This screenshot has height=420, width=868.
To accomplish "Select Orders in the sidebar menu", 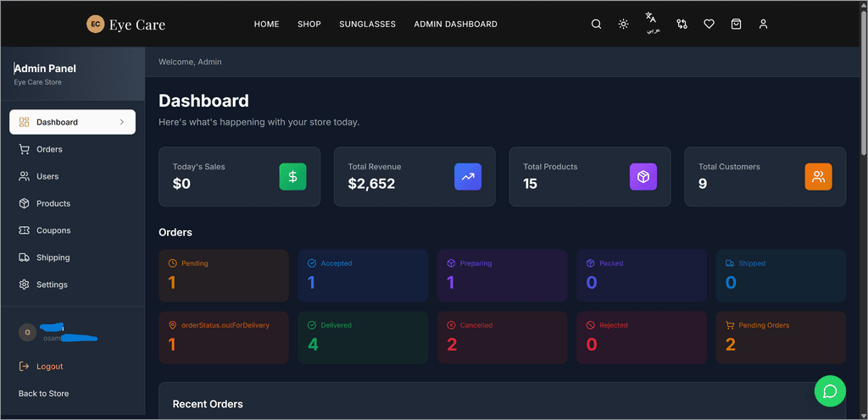I will [73, 149].
